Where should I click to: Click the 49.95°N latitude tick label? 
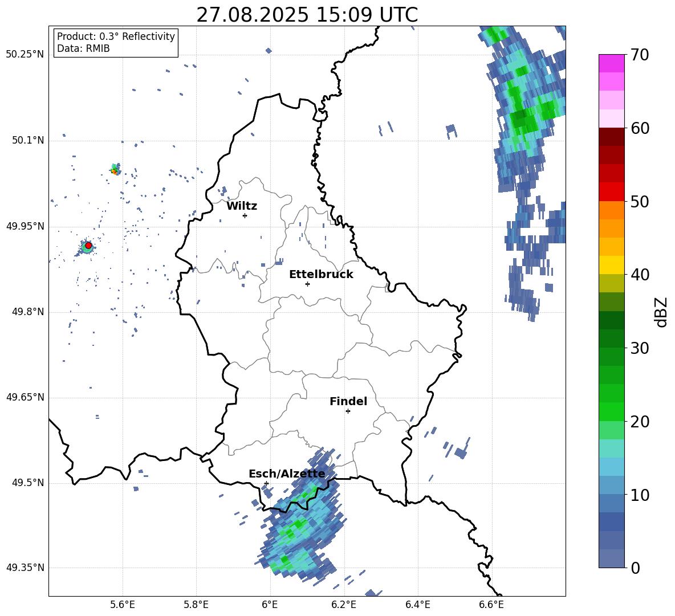pos(25,226)
